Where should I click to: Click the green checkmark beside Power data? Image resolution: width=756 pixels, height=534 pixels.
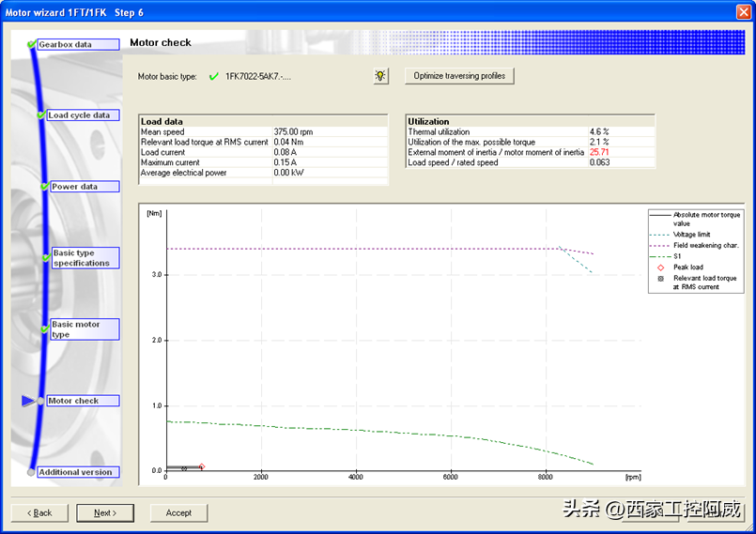[x=44, y=187]
